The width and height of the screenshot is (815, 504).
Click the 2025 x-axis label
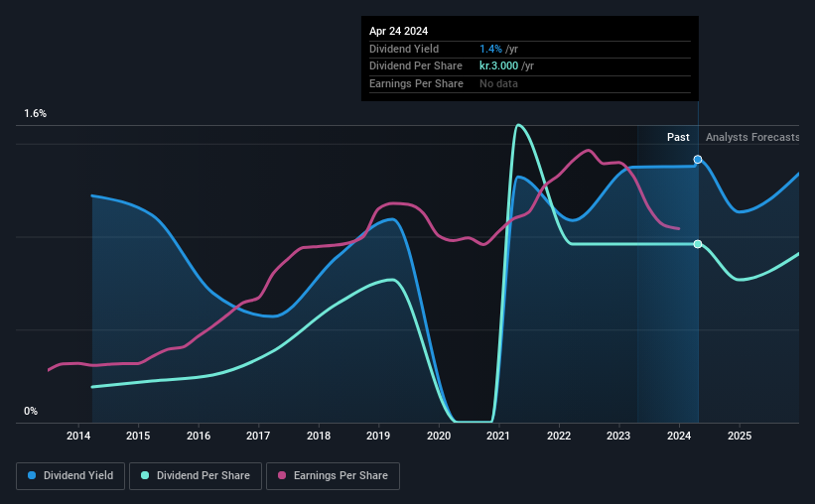tap(740, 436)
